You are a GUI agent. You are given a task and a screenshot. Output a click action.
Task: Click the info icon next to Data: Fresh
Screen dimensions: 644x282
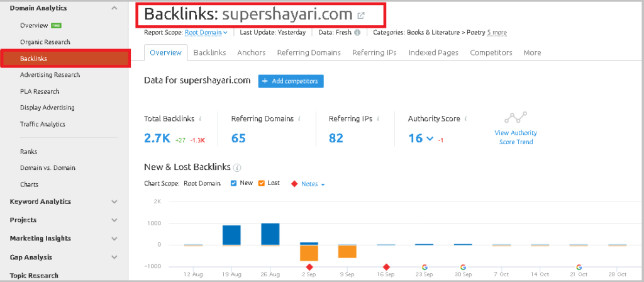point(357,33)
